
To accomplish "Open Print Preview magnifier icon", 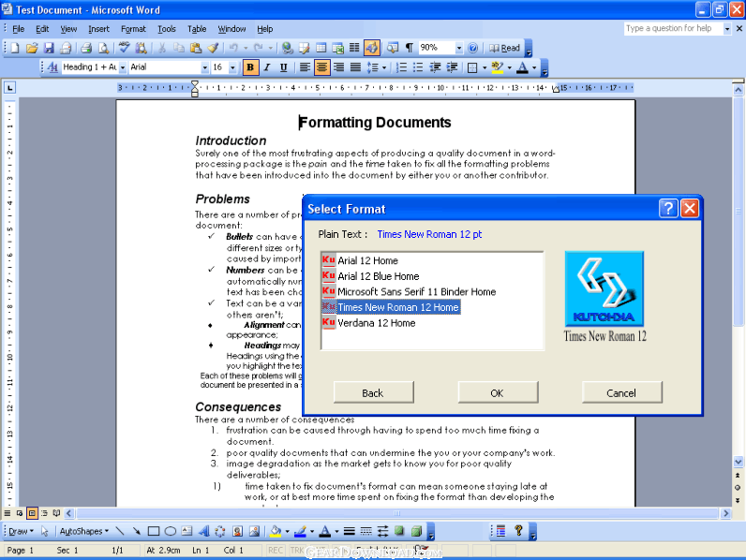I will tap(103, 48).
